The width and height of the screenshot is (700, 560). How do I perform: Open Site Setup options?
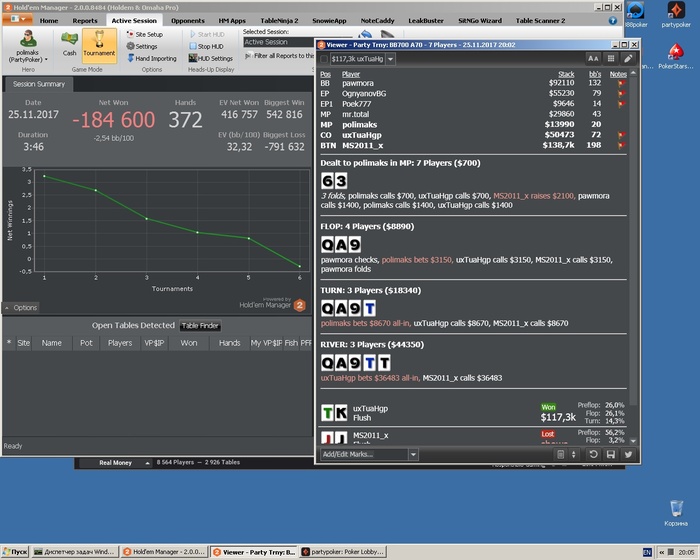point(145,34)
